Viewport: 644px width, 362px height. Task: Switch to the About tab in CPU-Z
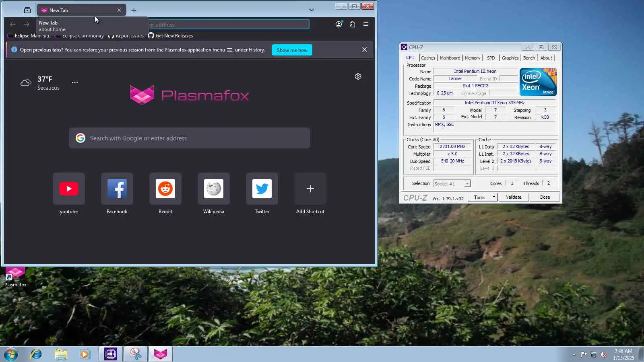click(546, 58)
